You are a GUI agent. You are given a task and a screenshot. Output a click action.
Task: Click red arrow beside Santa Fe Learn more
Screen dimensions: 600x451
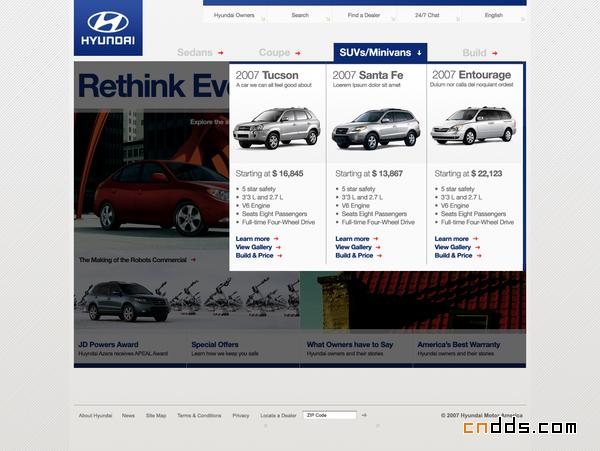pos(375,239)
